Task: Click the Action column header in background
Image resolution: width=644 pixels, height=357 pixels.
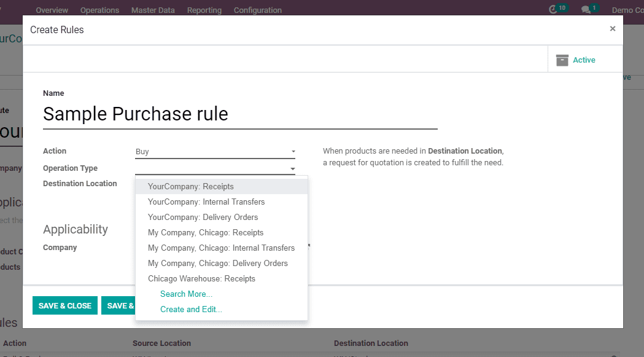Action: click(x=15, y=343)
